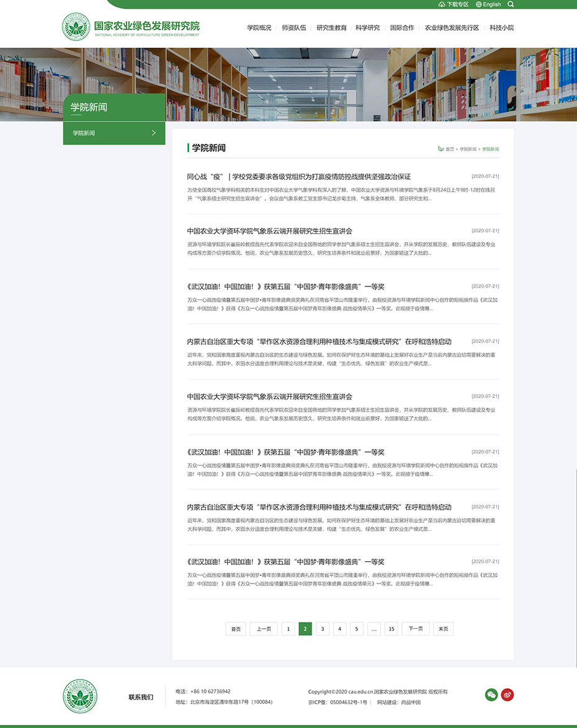The height and width of the screenshot is (728, 577).
Task: Click the globe icon beside English
Action: [x=478, y=4]
